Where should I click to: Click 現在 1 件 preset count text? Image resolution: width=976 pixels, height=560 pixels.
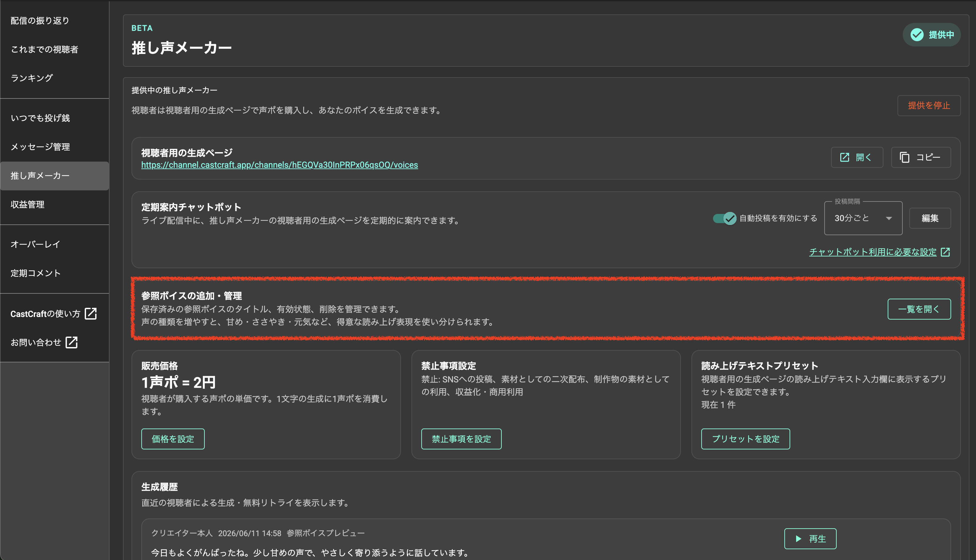pos(718,405)
